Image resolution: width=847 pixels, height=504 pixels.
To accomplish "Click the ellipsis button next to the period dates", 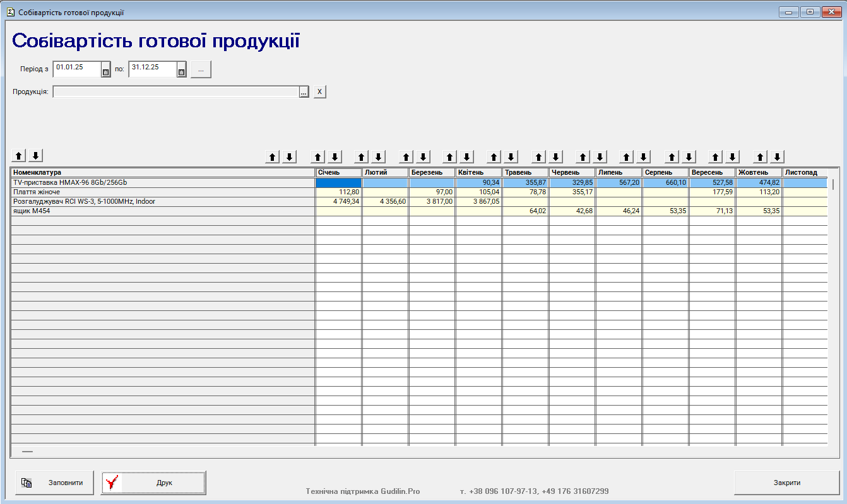I will point(201,69).
